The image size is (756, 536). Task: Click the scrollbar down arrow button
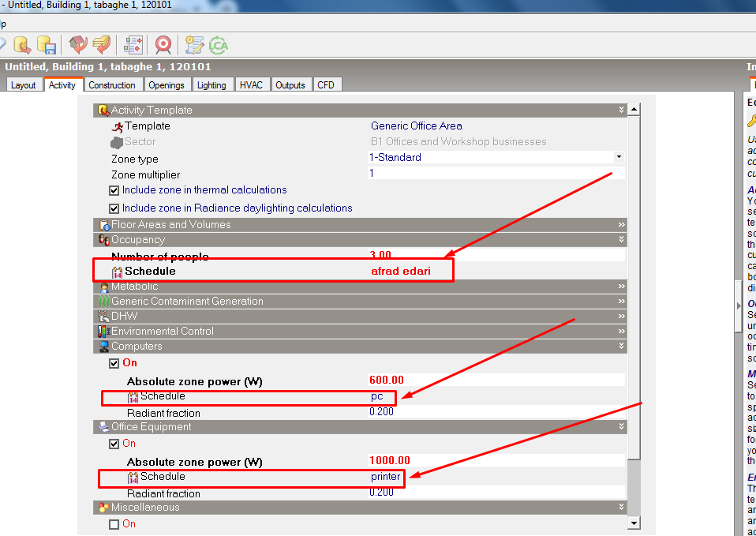(x=634, y=523)
